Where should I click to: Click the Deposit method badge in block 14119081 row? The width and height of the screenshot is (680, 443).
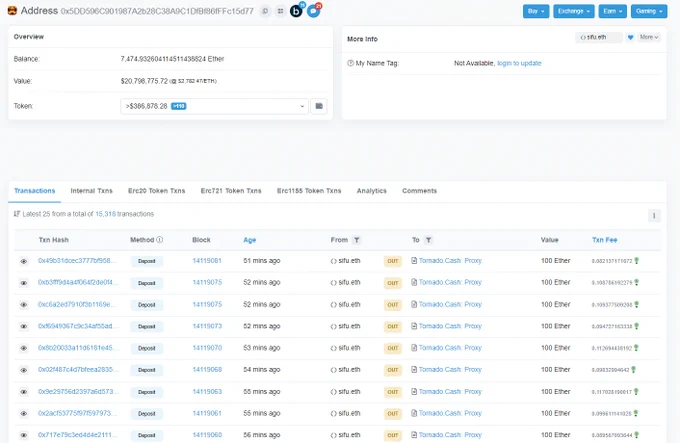147,261
